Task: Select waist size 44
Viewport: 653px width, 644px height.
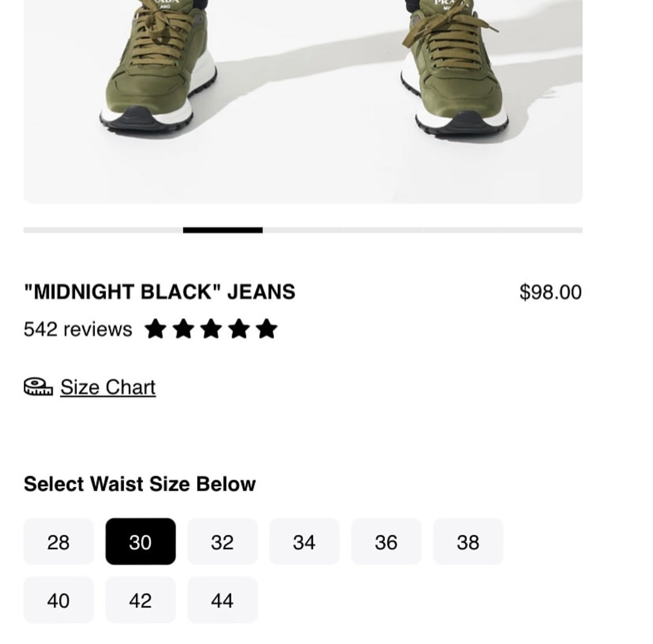Action: tap(222, 600)
